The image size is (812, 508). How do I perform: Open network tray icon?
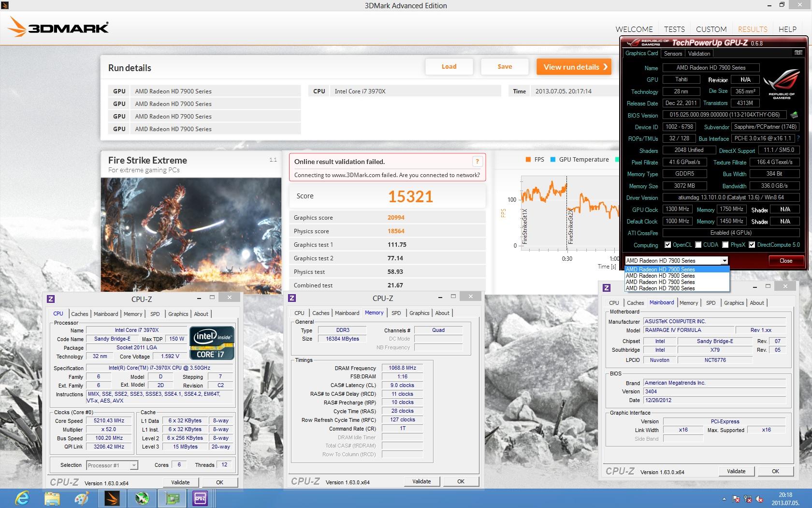point(748,498)
